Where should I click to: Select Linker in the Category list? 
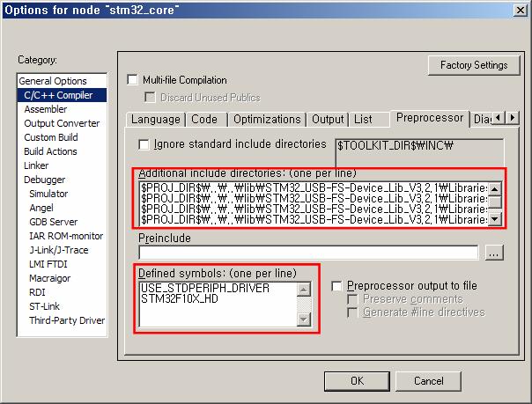pyautogui.click(x=36, y=165)
